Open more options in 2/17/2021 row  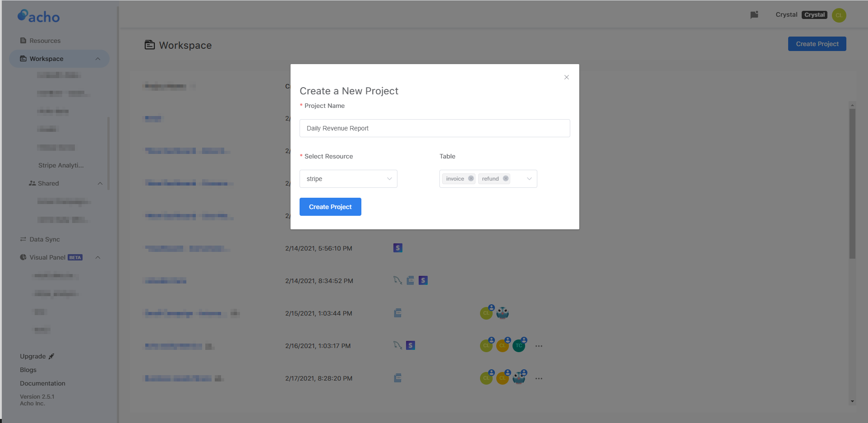539,378
